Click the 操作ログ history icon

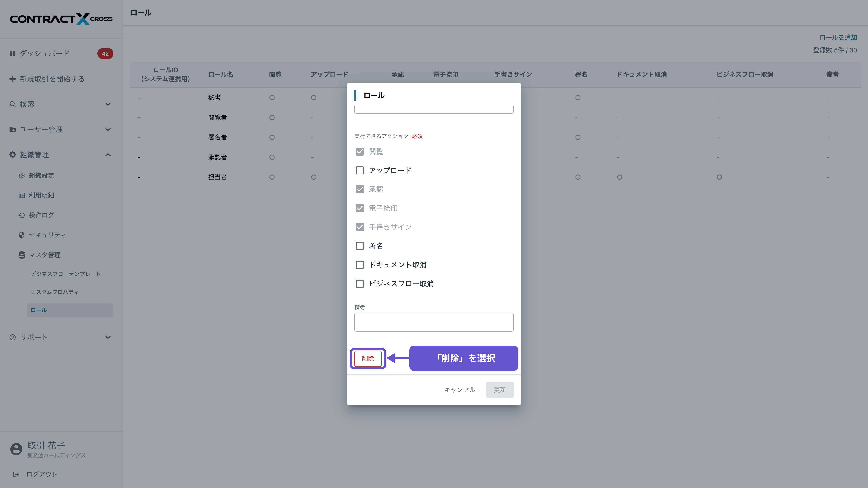pyautogui.click(x=21, y=215)
